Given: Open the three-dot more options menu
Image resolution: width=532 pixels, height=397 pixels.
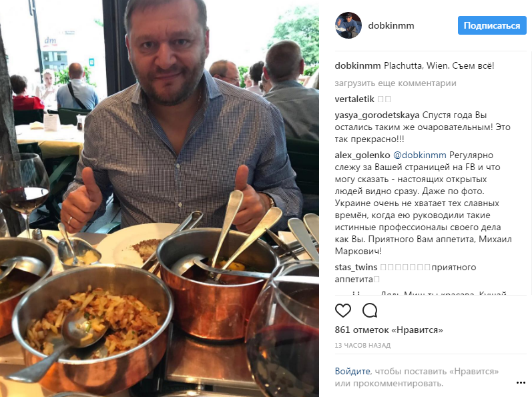Looking at the screenshot, I should coord(521,383).
